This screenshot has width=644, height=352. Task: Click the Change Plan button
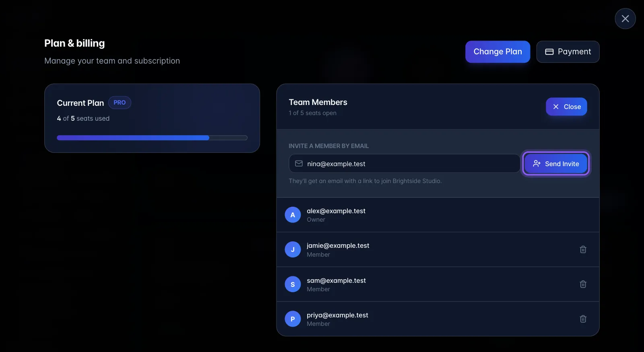pyautogui.click(x=497, y=51)
